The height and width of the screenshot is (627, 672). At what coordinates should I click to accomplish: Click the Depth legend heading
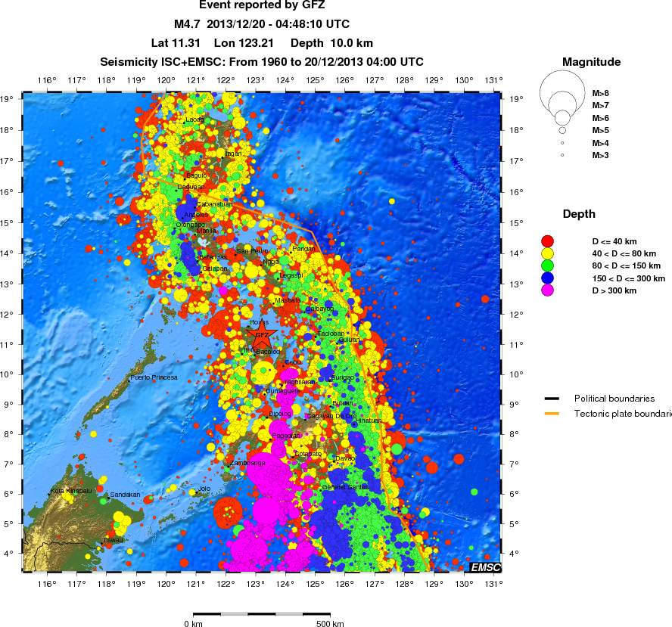[x=579, y=214]
